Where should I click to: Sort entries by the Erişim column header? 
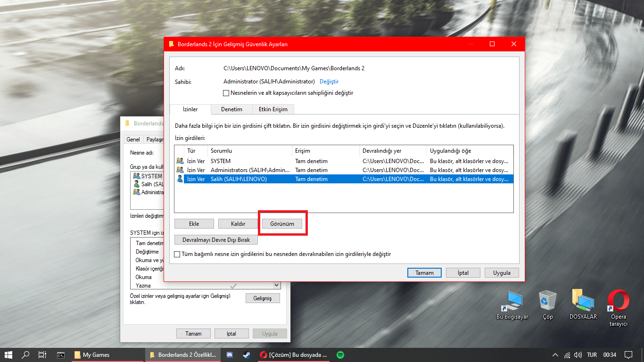tap(326, 151)
